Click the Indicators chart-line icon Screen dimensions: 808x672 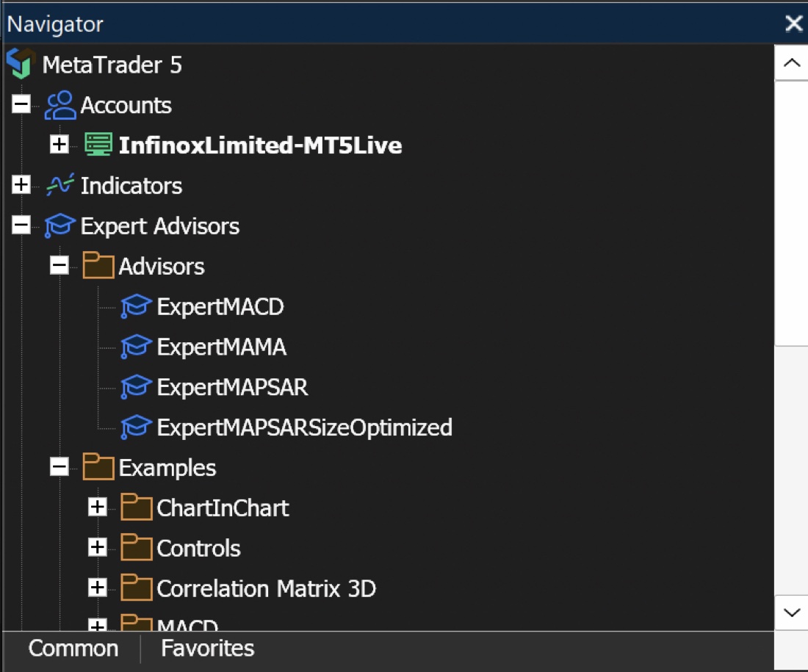point(60,184)
